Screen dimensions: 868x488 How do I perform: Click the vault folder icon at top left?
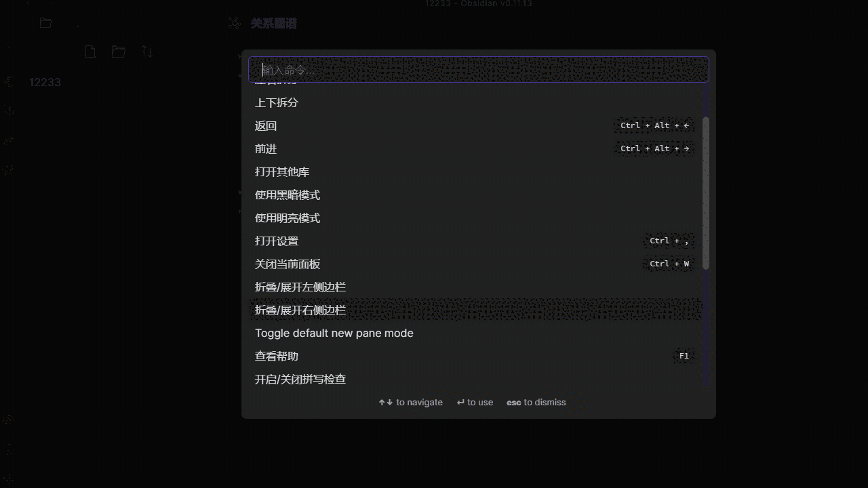[45, 22]
